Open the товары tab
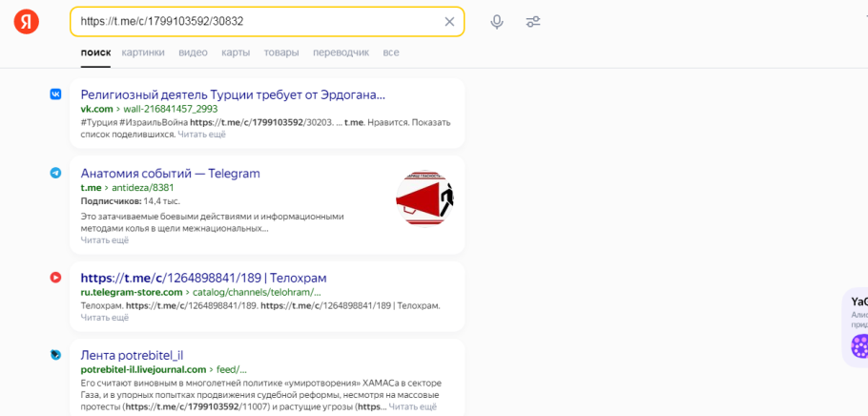The width and height of the screenshot is (868, 416). [x=281, y=52]
